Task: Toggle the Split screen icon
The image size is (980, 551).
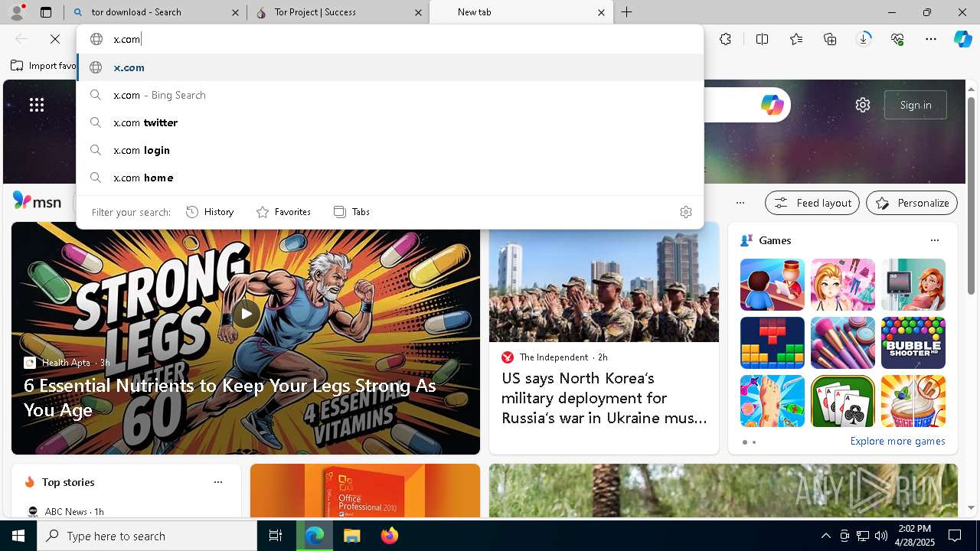Action: (763, 39)
